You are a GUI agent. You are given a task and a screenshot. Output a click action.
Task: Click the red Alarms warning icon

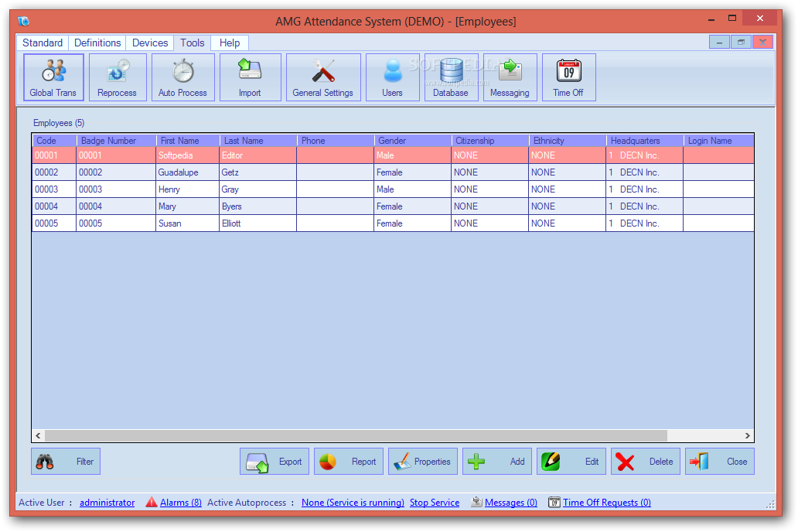point(151,502)
